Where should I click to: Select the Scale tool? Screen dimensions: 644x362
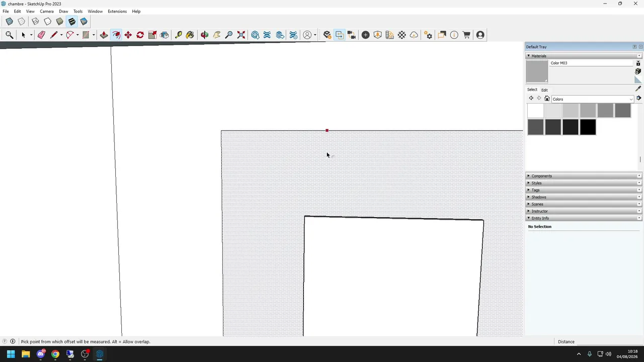tap(152, 35)
